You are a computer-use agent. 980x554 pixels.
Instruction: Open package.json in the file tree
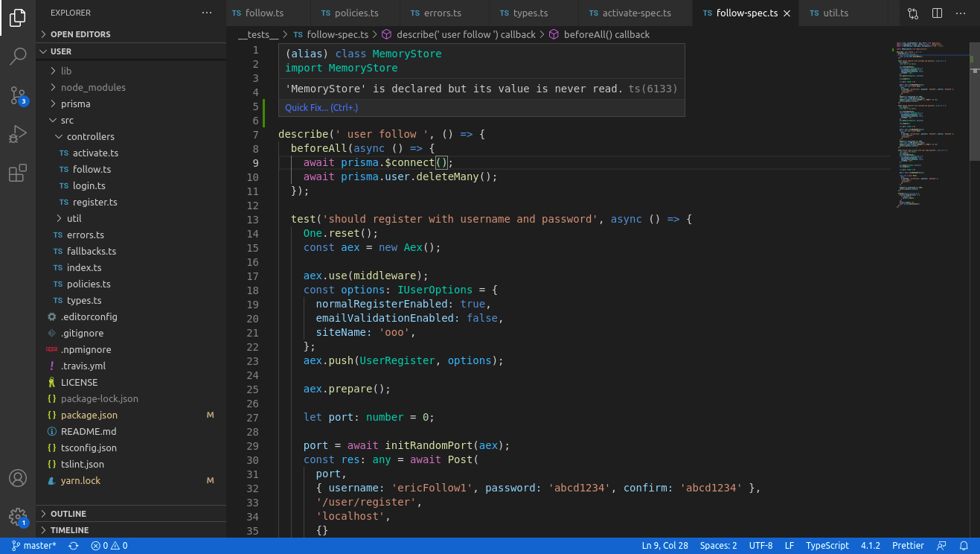tap(131, 415)
